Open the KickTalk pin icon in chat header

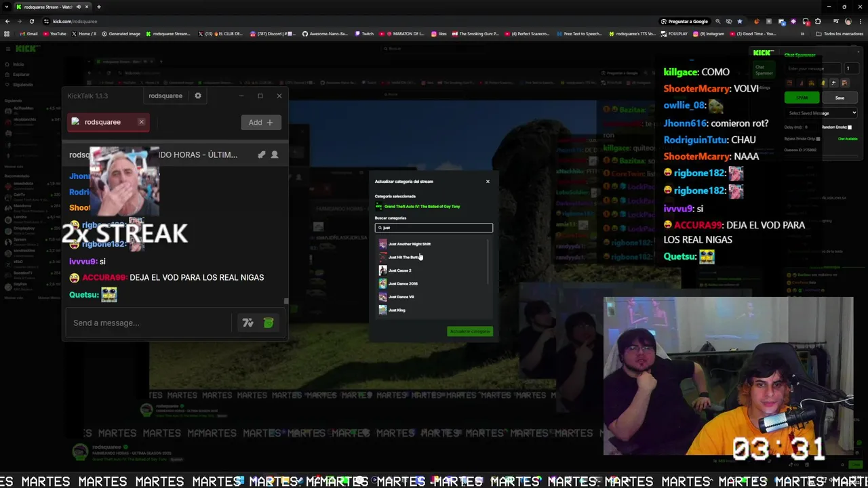(261, 155)
